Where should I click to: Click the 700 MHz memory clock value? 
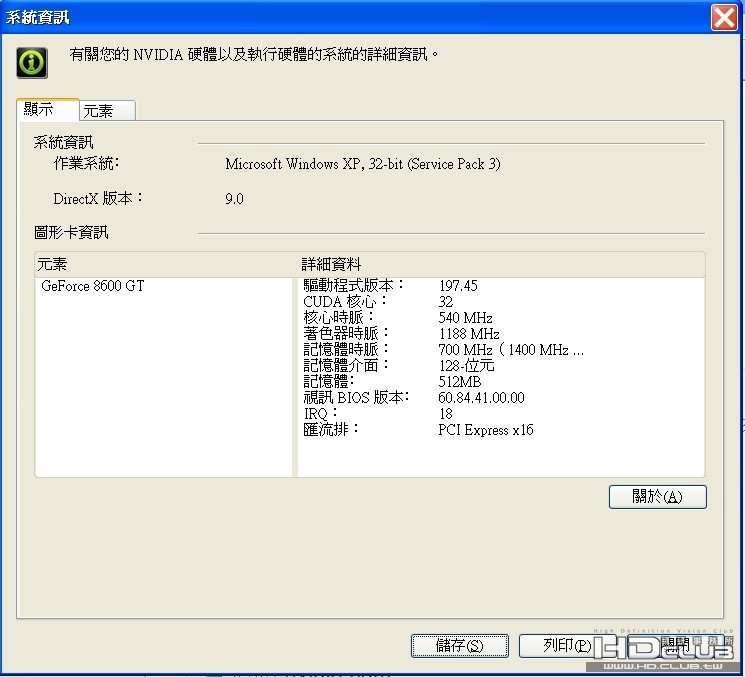[511, 350]
